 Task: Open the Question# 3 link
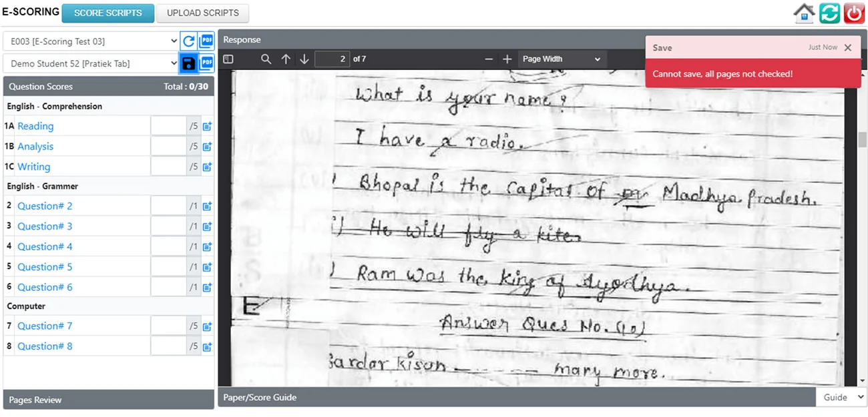[x=45, y=226]
